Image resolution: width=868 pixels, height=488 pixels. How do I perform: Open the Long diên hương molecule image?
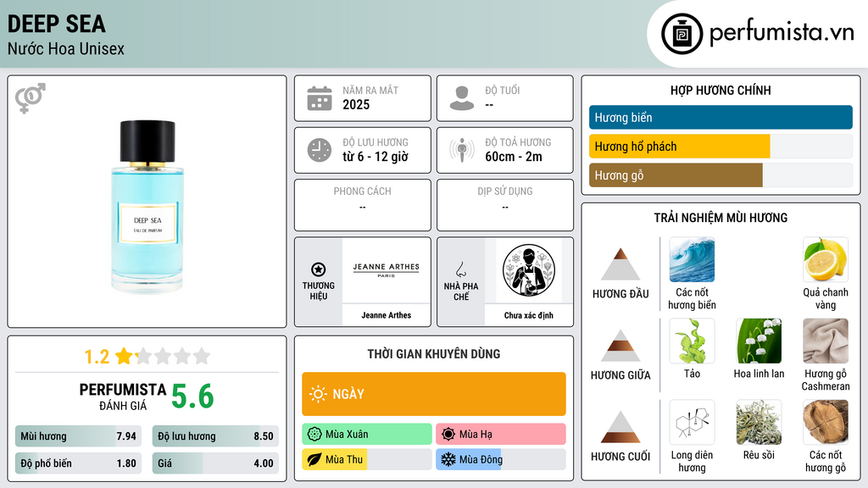click(x=692, y=423)
